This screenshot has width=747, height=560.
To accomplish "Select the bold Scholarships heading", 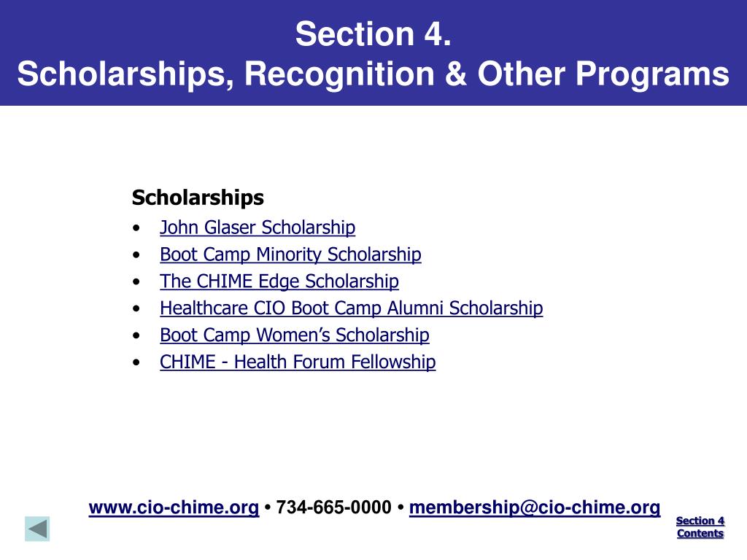I will [198, 198].
